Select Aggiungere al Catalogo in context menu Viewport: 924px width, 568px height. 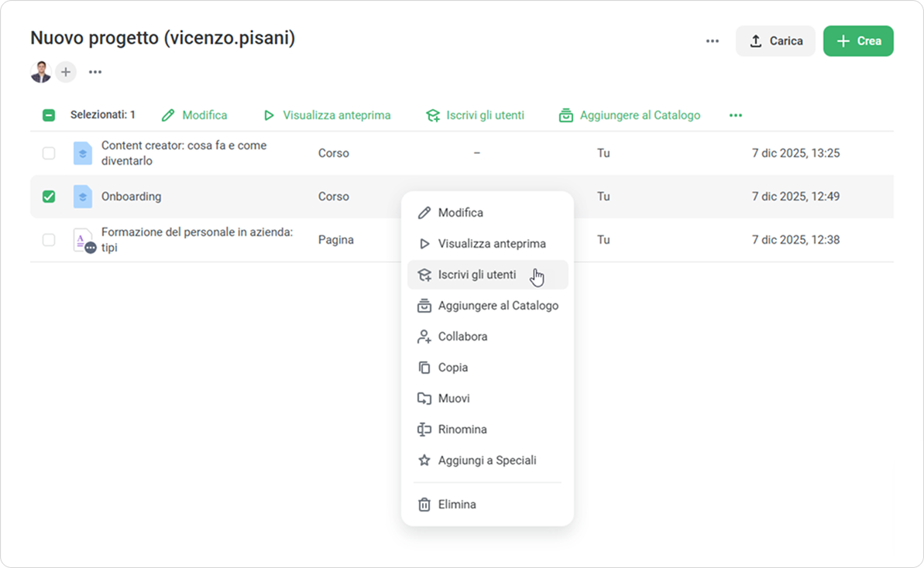[498, 306]
